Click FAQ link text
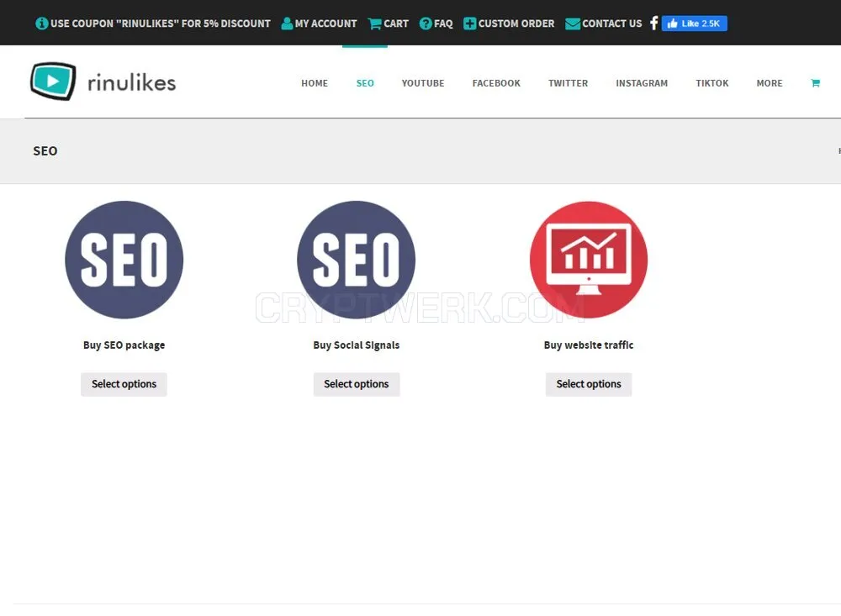This screenshot has width=841, height=616. click(443, 24)
